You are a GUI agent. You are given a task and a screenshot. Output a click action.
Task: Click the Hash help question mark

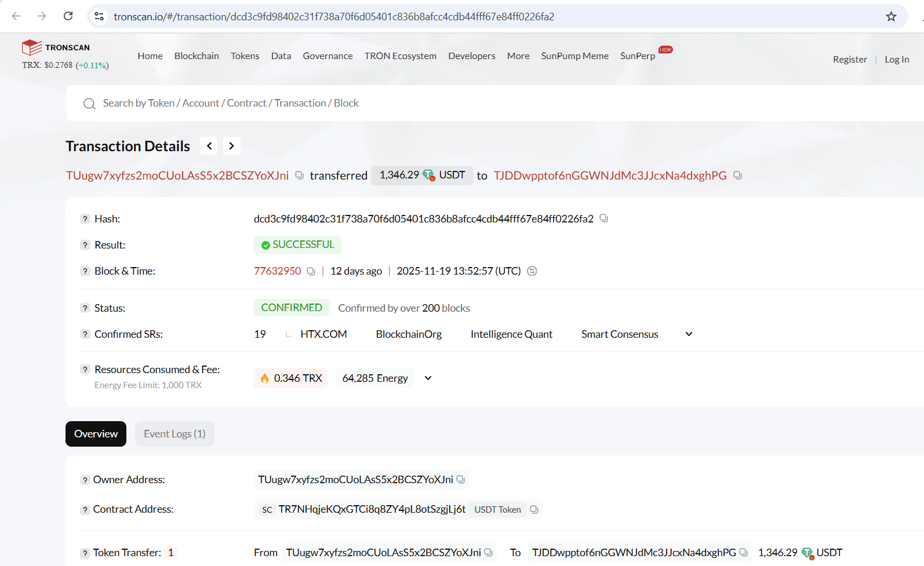tap(85, 219)
